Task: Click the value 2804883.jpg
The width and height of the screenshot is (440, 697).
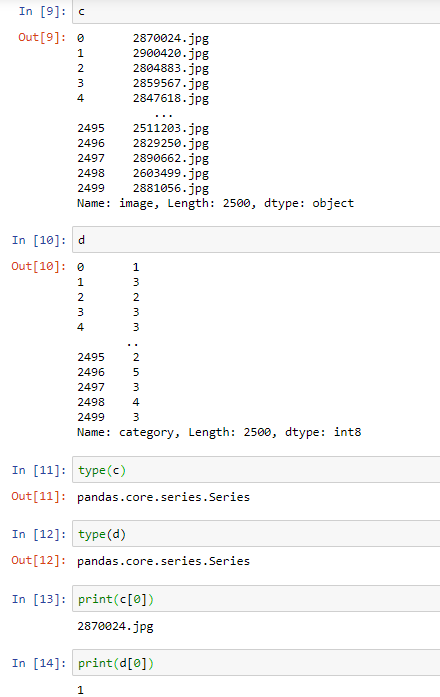Action: coord(171,68)
